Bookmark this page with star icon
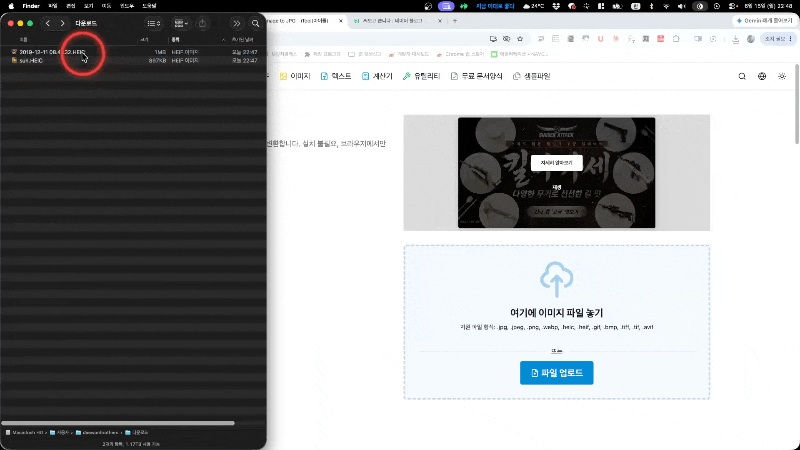Screen dimensions: 800x450 pyautogui.click(x=520, y=39)
